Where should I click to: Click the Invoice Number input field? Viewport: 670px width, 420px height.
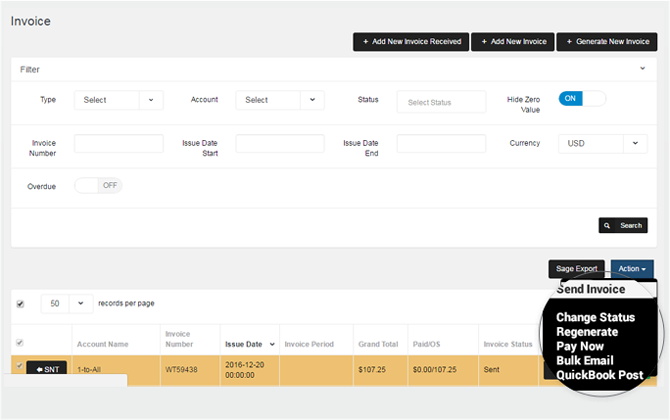coord(118,143)
